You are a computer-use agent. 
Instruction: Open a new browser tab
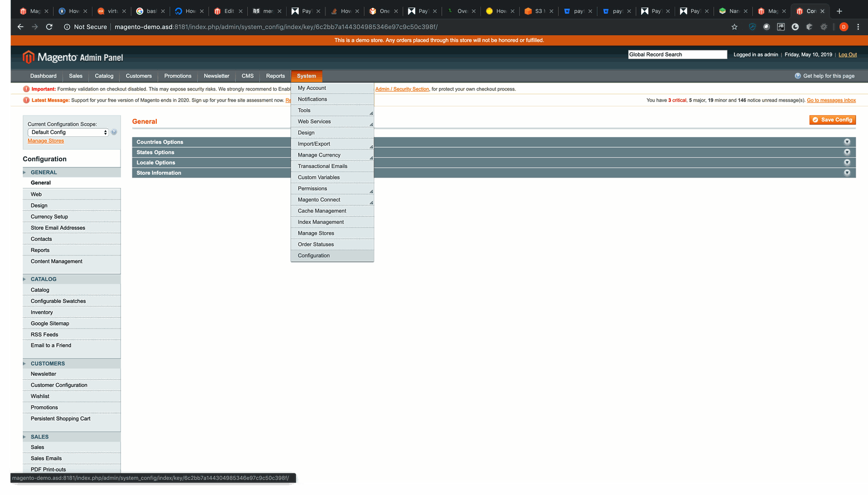(839, 11)
